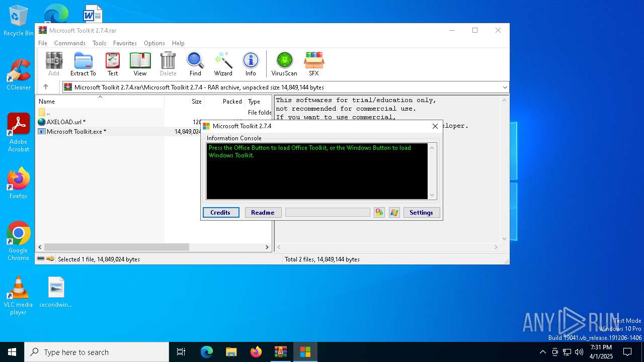Image resolution: width=644 pixels, height=362 pixels.
Task: Open the notification center icon
Action: 627,352
